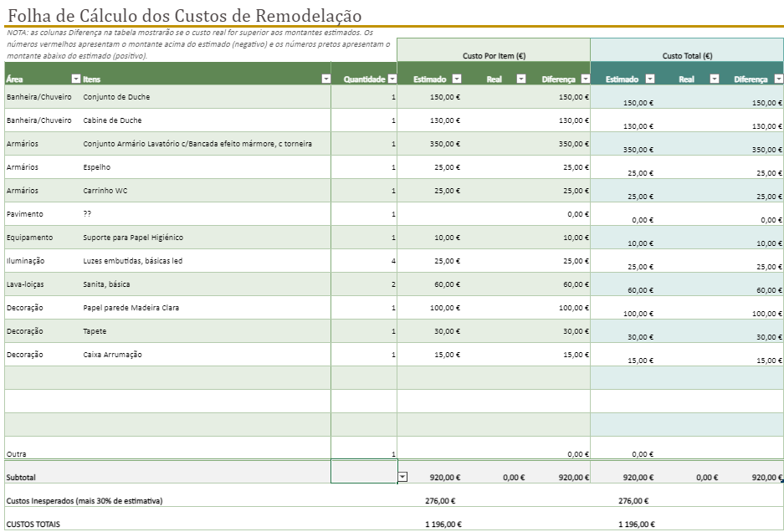Select the 'Lava-loiças' area cell

[43, 284]
